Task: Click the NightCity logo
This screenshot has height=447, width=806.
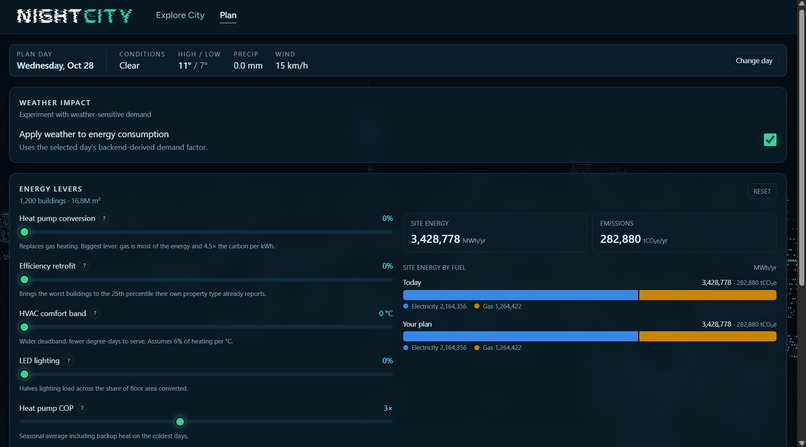Action: [75, 16]
